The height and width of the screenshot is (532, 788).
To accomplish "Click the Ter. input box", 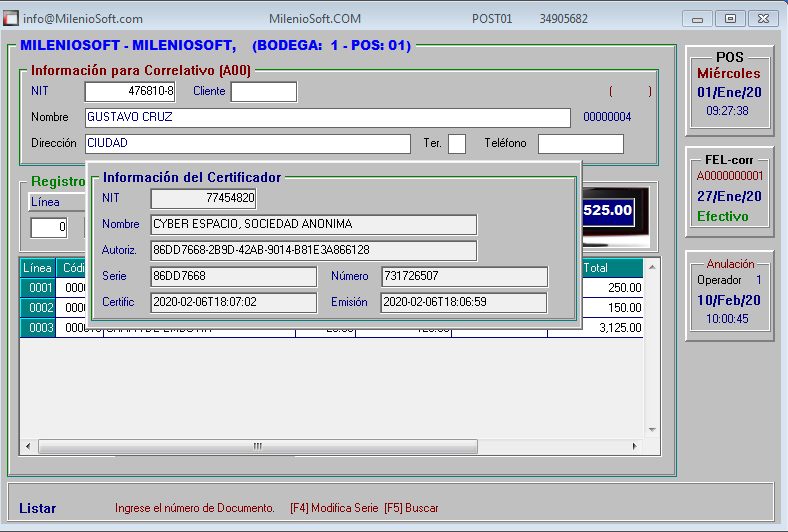I will tap(457, 144).
